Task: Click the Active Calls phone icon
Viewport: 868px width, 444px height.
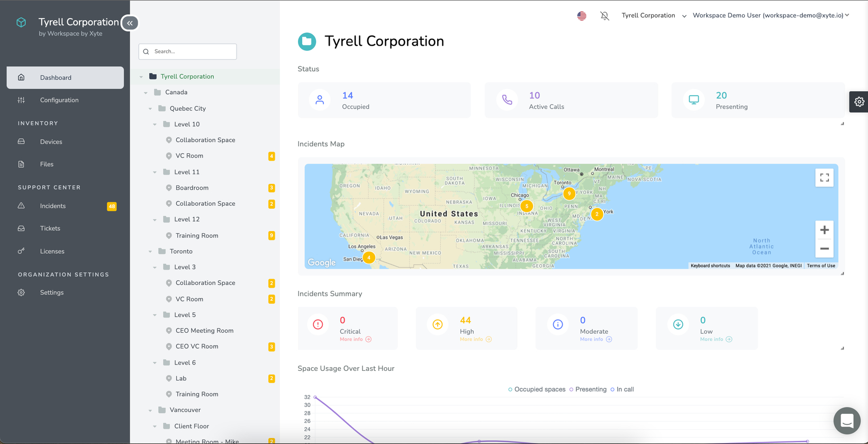Action: click(507, 100)
